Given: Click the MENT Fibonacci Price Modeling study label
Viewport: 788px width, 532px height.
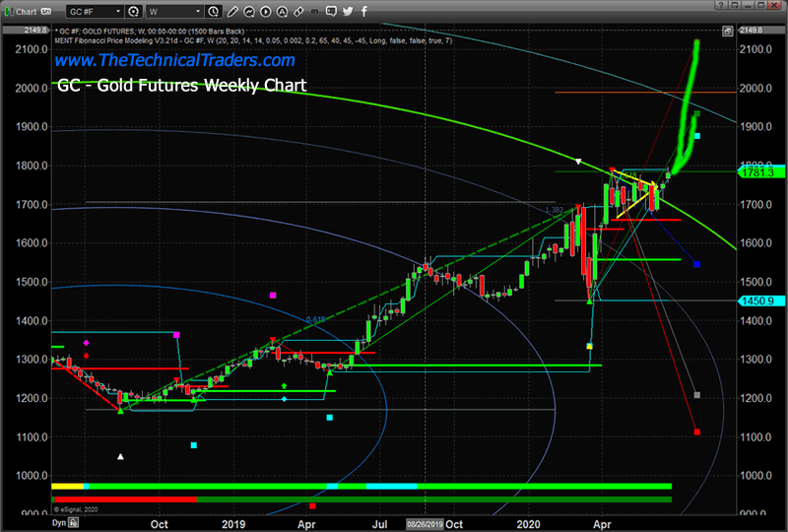Looking at the screenshot, I should point(253,40).
